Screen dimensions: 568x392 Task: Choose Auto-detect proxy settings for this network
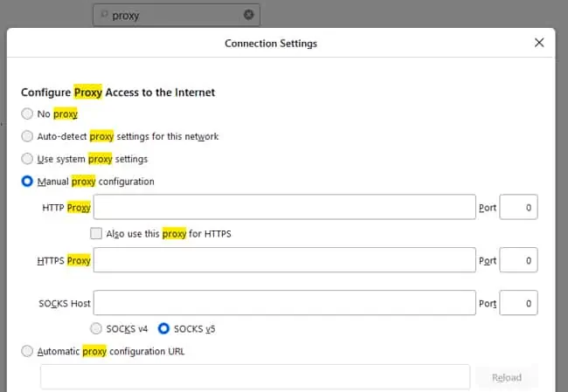click(27, 136)
